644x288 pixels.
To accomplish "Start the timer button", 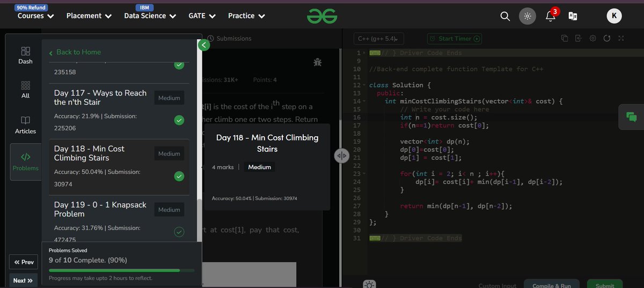I will pyautogui.click(x=455, y=39).
